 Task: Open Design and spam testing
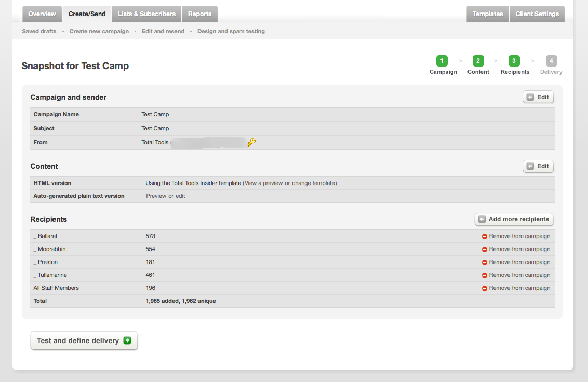coord(231,31)
